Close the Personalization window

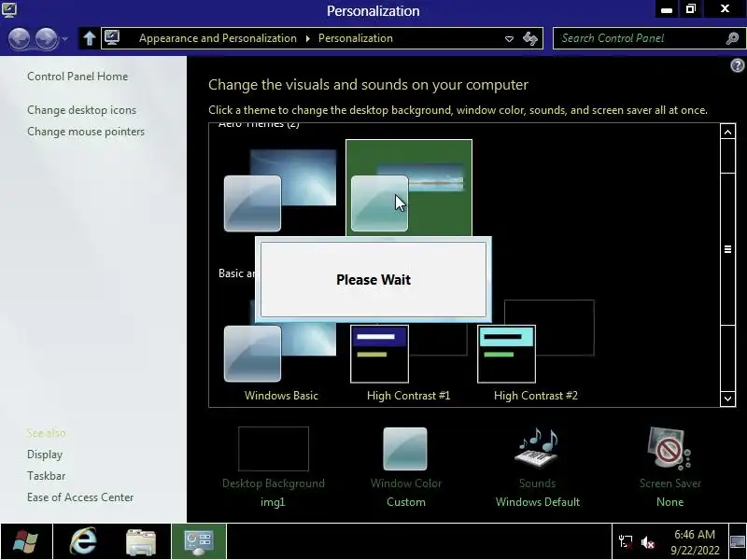[725, 9]
